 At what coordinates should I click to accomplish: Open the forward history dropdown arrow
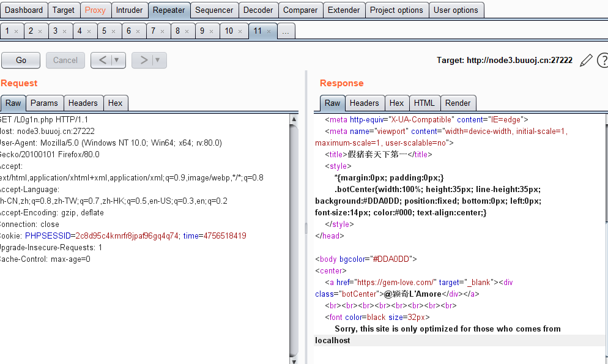pyautogui.click(x=158, y=60)
